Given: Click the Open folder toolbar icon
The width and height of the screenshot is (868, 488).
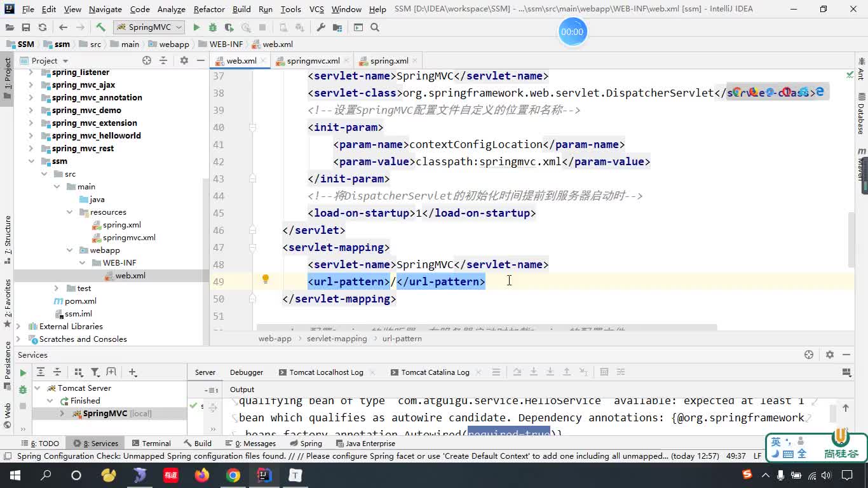Looking at the screenshot, I should click(x=10, y=27).
